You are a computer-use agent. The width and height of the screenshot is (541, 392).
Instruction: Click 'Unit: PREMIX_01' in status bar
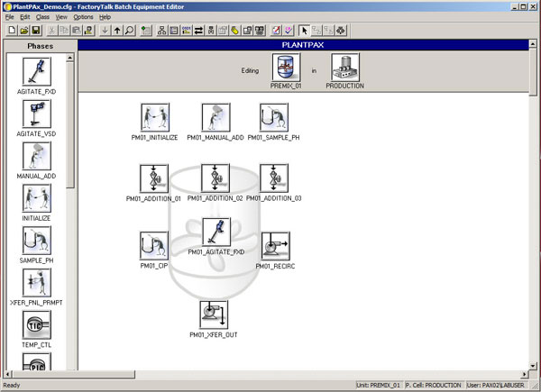coord(379,385)
